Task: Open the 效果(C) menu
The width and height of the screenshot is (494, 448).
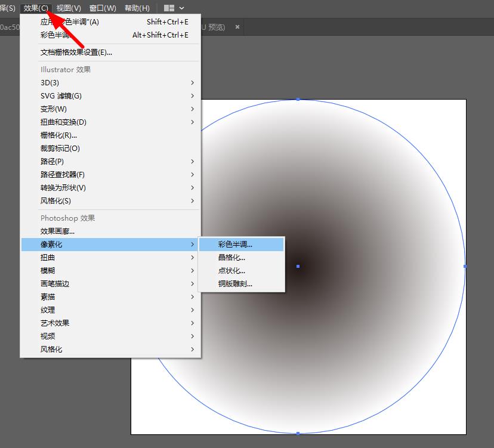Action: [36, 8]
